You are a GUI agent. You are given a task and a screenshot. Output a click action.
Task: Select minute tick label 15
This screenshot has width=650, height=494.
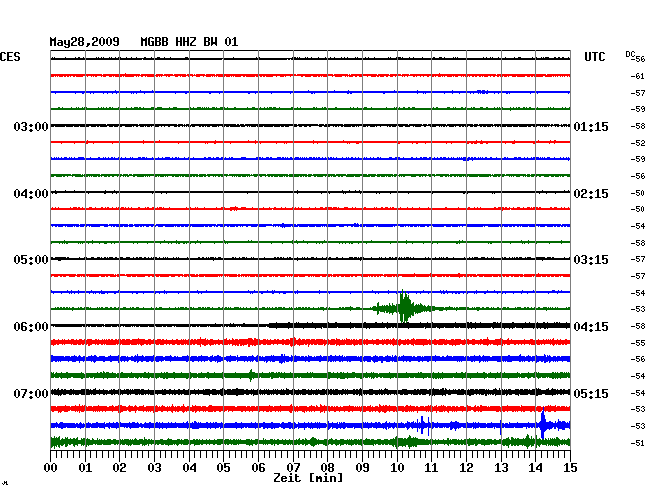pos(570,467)
